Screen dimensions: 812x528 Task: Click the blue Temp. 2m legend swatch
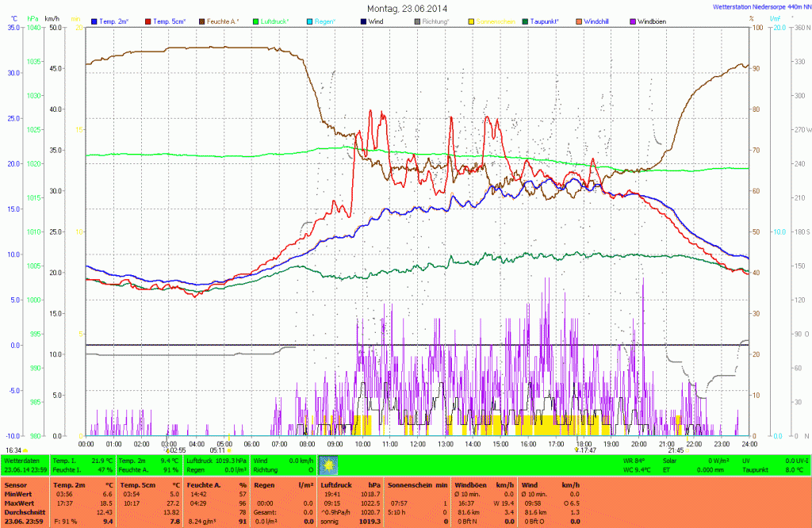94,21
